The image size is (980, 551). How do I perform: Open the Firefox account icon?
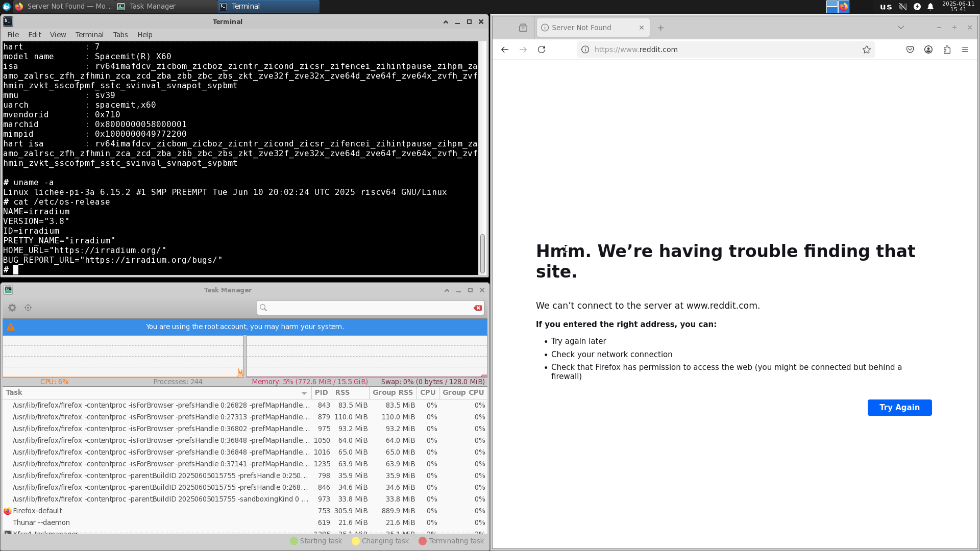tap(928, 49)
